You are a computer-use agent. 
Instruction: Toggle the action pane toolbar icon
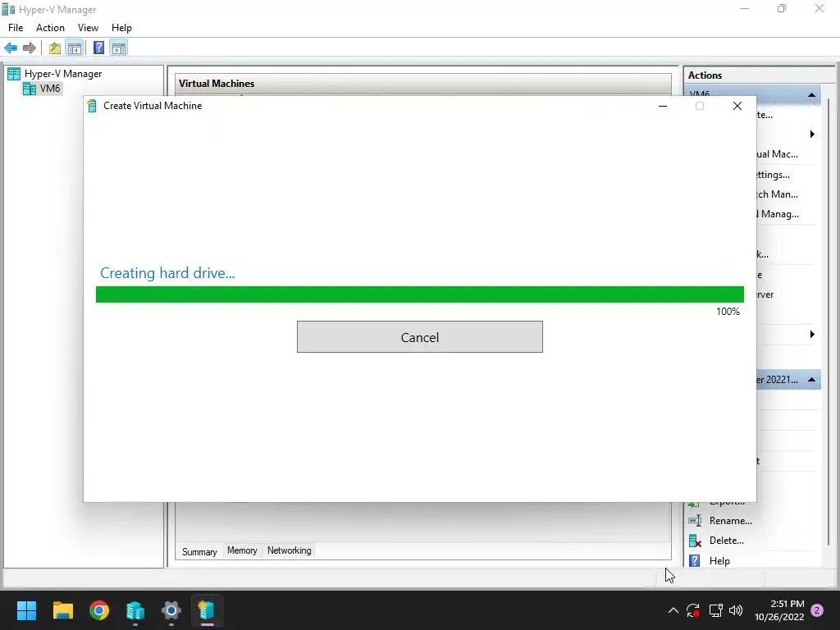coord(119,48)
